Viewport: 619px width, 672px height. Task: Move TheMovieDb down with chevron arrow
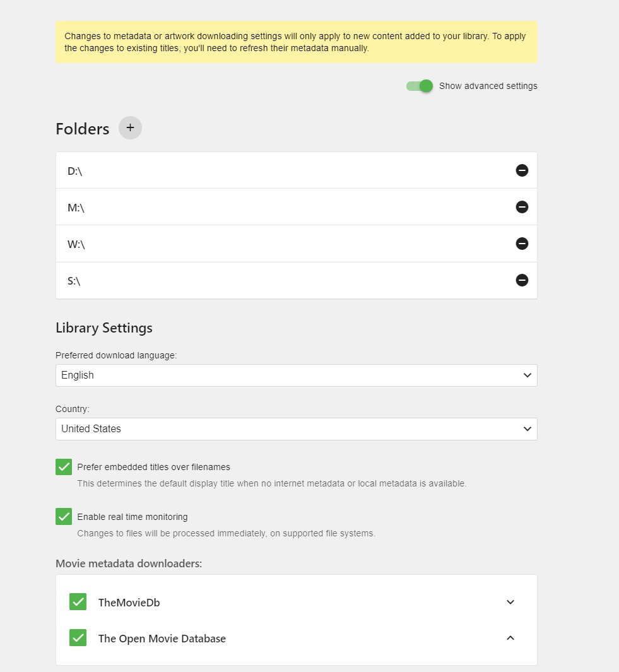point(510,602)
